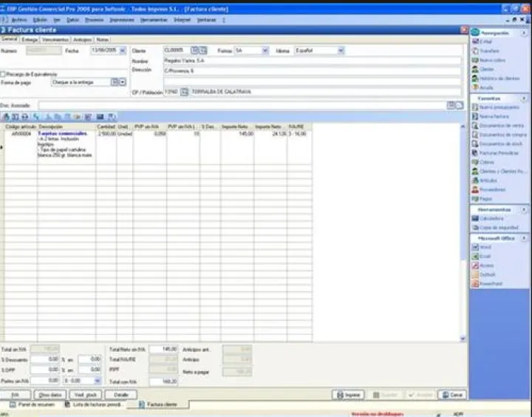Image resolution: width=532 pixels, height=417 pixels.
Task: Open Nueva factura in the Favoritos panel
Action: coord(494,116)
